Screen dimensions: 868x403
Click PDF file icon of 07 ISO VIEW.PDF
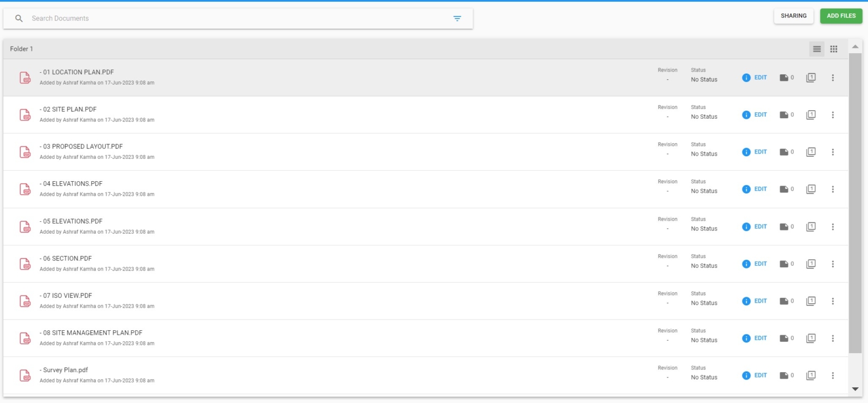point(25,301)
